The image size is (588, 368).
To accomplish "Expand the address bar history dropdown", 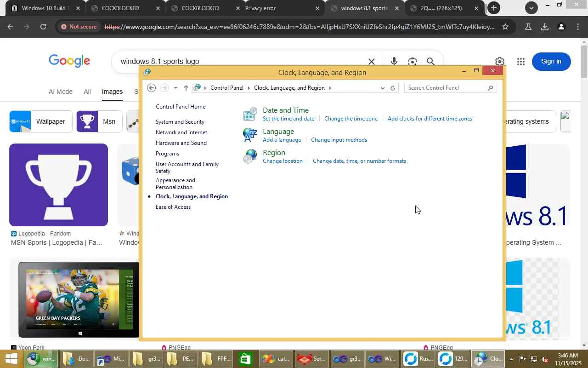I will [383, 88].
